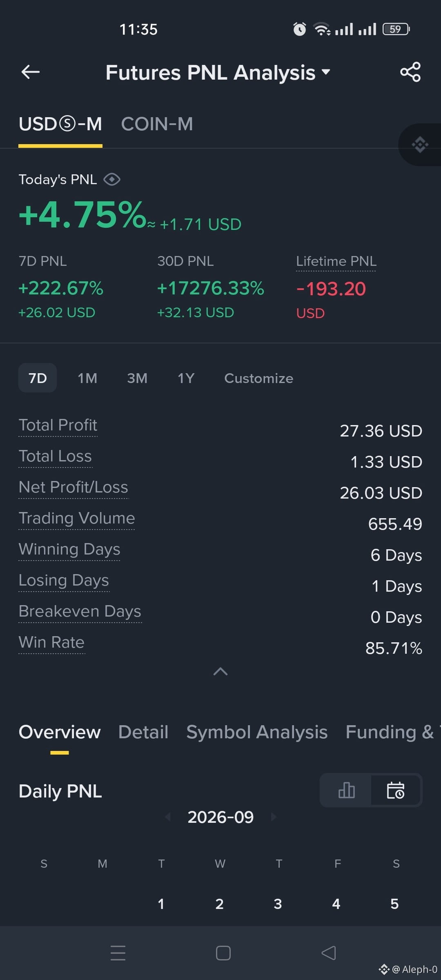Select day 3 in the calendar
The image size is (441, 980).
click(278, 904)
